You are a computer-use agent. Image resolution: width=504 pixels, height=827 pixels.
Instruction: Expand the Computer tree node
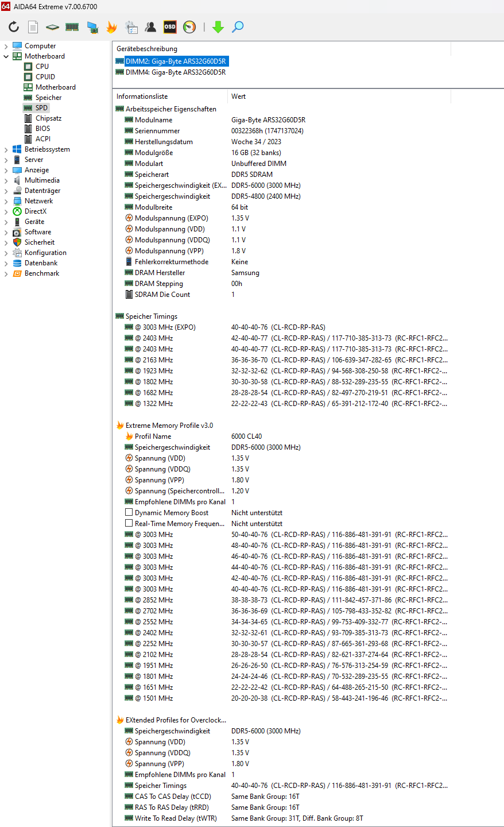pos(6,46)
